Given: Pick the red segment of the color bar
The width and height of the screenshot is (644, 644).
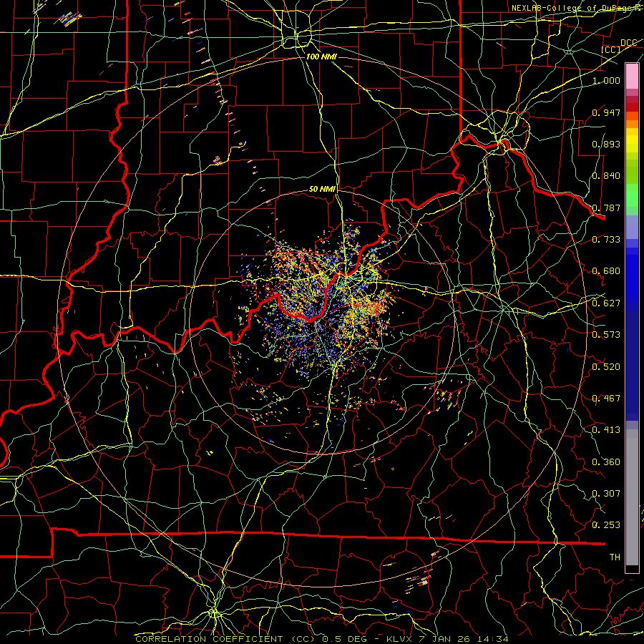Looking at the screenshot, I should coord(632,107).
